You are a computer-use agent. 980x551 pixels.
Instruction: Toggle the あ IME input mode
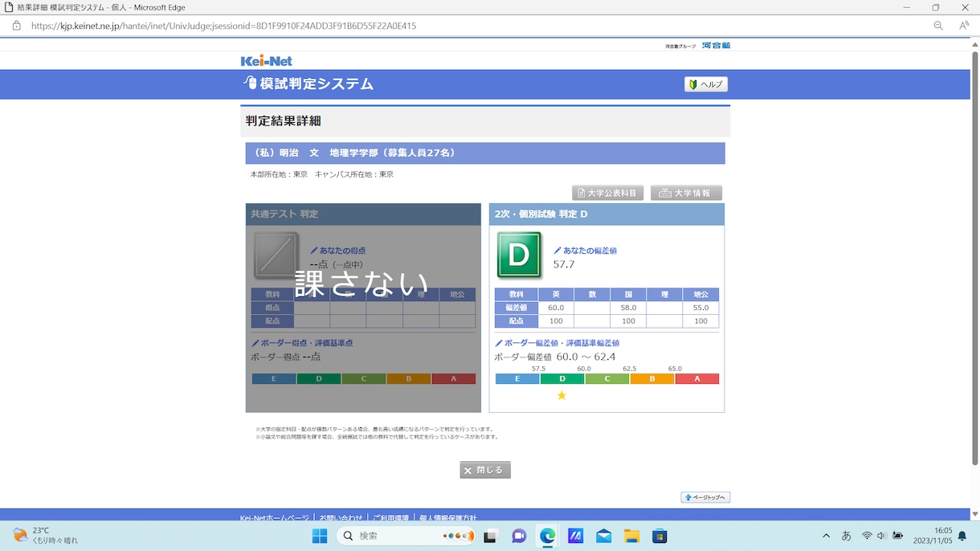[x=846, y=536]
